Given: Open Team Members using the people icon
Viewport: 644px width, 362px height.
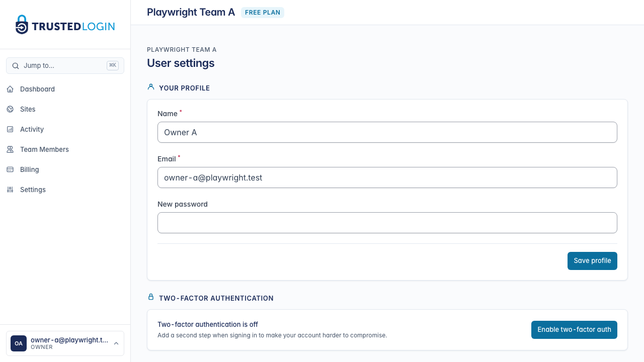Looking at the screenshot, I should coord(10,149).
